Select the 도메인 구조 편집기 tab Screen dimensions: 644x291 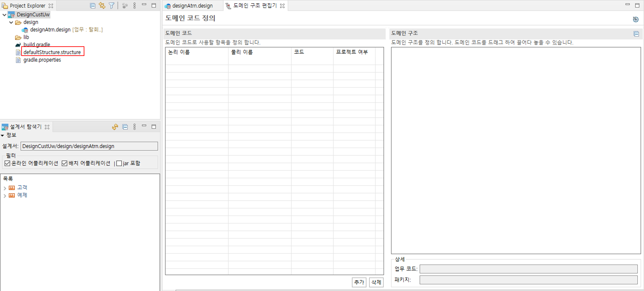(x=255, y=6)
